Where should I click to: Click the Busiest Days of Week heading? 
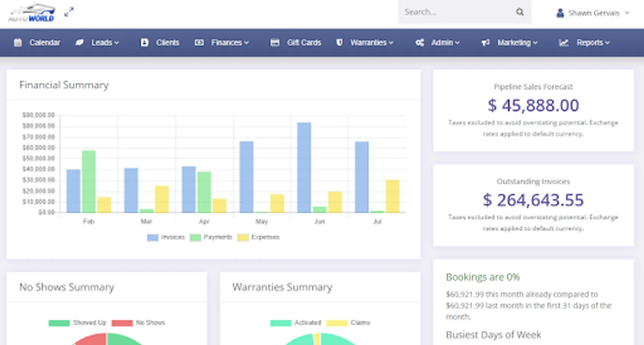coord(493,335)
